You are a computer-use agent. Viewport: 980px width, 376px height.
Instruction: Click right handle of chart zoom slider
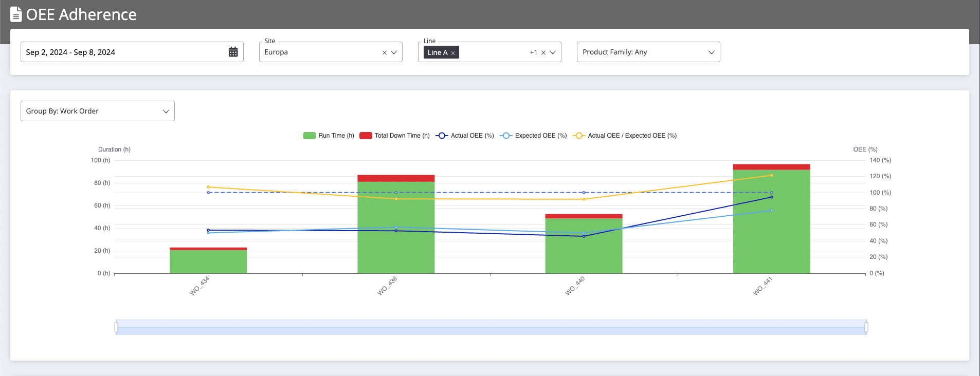click(866, 327)
